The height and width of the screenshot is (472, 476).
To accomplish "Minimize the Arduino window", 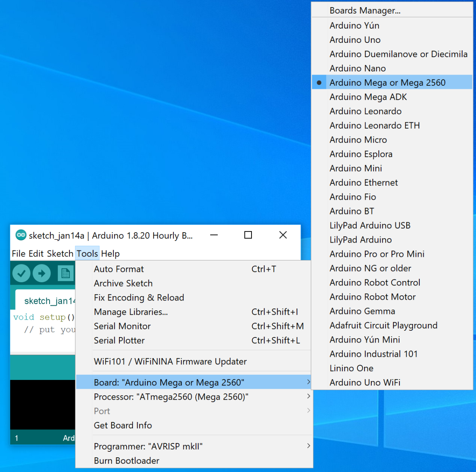I will (x=214, y=235).
